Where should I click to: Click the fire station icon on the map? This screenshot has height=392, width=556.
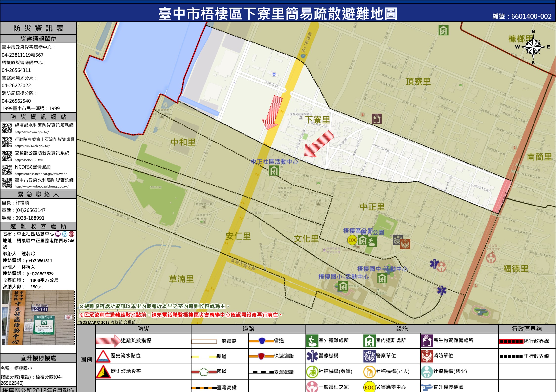pyautogui.click(x=405, y=244)
